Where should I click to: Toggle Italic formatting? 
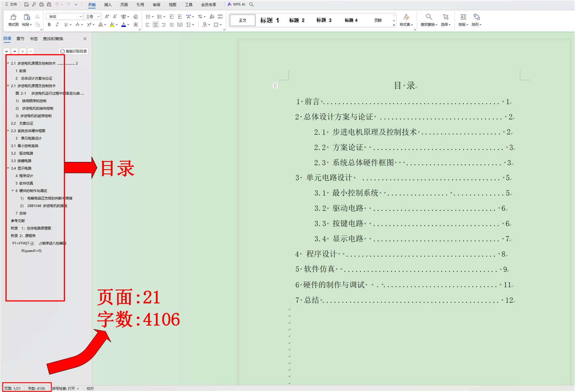tap(57, 25)
